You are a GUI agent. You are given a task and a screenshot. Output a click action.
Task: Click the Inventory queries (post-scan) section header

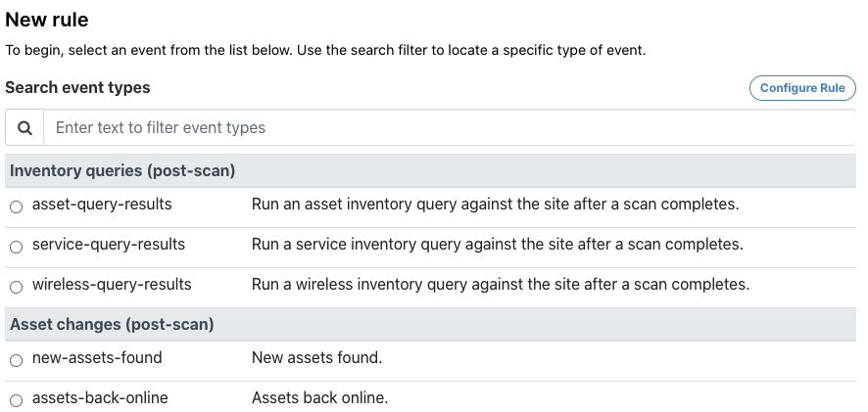pyautogui.click(x=122, y=171)
